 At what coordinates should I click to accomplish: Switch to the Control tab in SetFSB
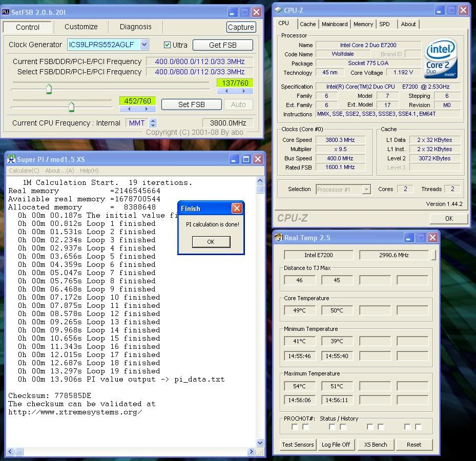[27, 27]
